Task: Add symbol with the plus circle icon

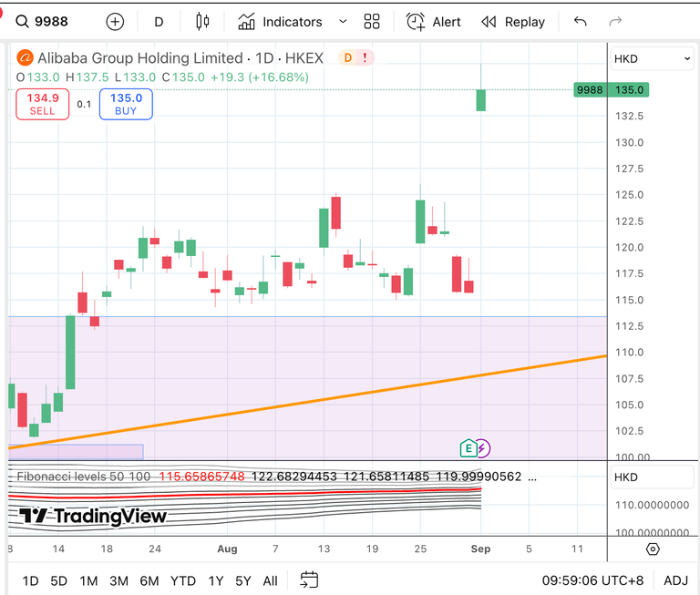Action: [x=115, y=22]
